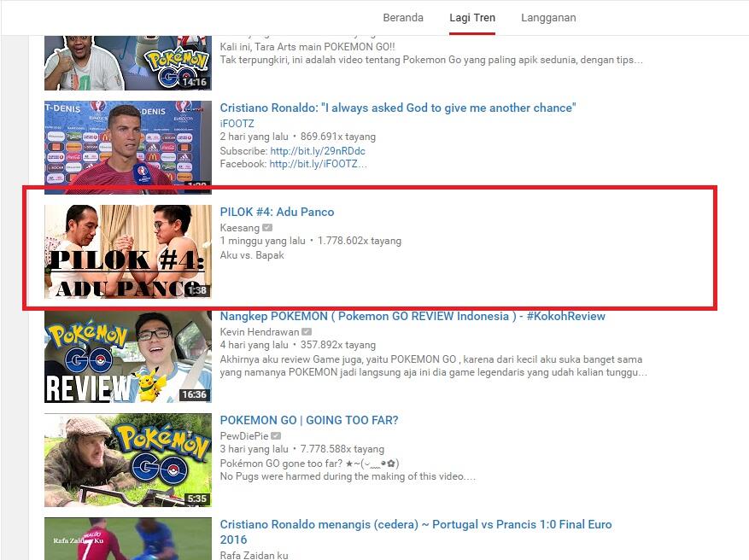Click the "Aku vs. Bapak" description
The width and height of the screenshot is (749, 560).
point(252,255)
